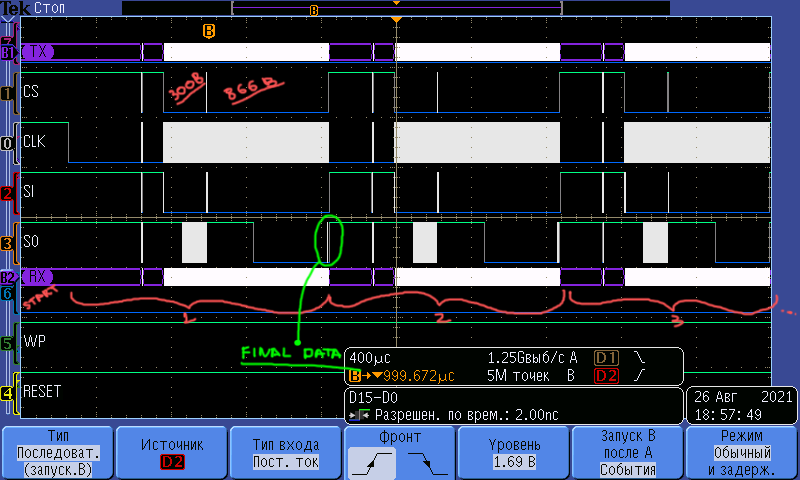
Task: Click the RESET channel label
Action: (42, 391)
